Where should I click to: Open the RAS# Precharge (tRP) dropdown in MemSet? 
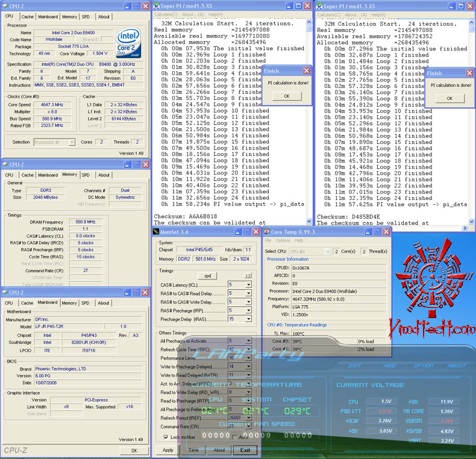(249, 310)
